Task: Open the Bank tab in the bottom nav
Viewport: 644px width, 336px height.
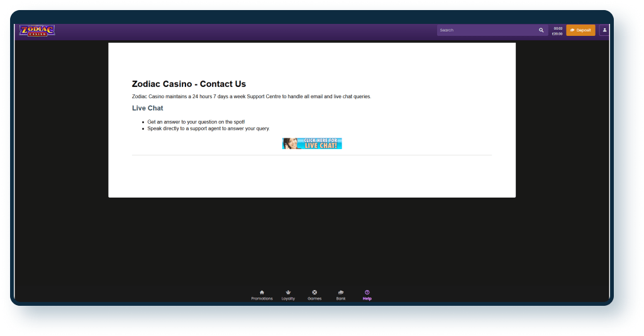Action: [341, 295]
